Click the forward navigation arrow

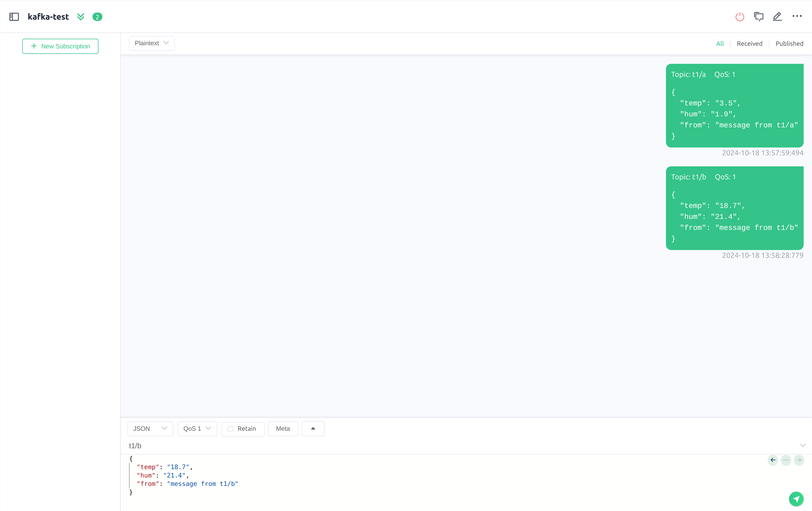pyautogui.click(x=798, y=460)
